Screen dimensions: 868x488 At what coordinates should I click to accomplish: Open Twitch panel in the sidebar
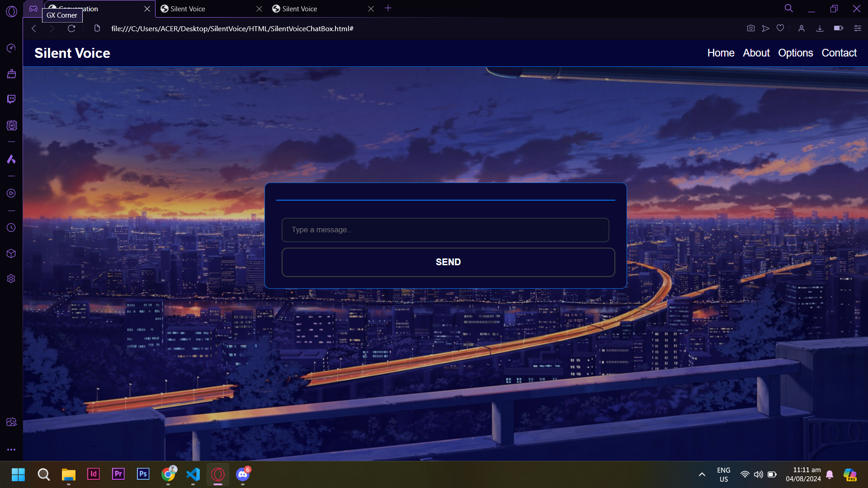point(11,99)
